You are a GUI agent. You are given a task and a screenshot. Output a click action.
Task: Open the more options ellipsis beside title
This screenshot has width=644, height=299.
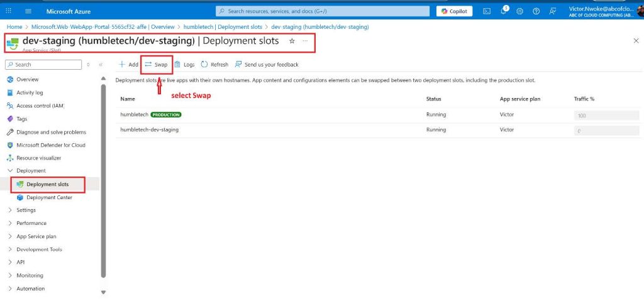coord(305,41)
